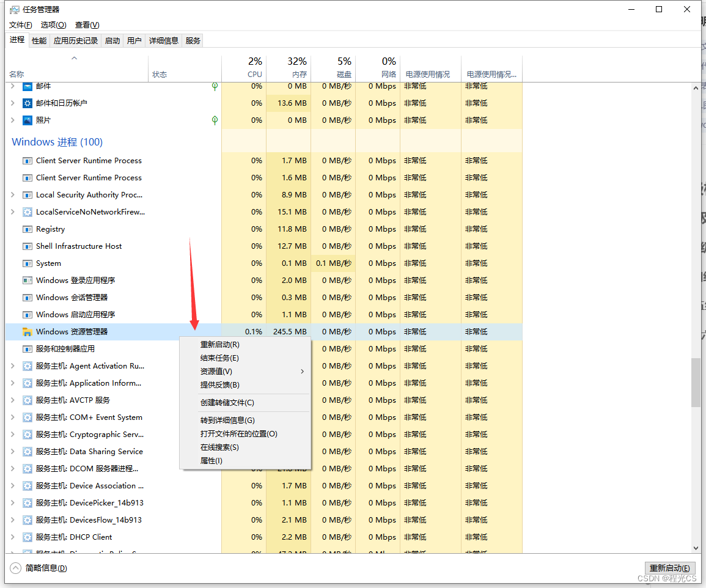Choose 打开文件所在的位置(O) in context menu

(245, 433)
